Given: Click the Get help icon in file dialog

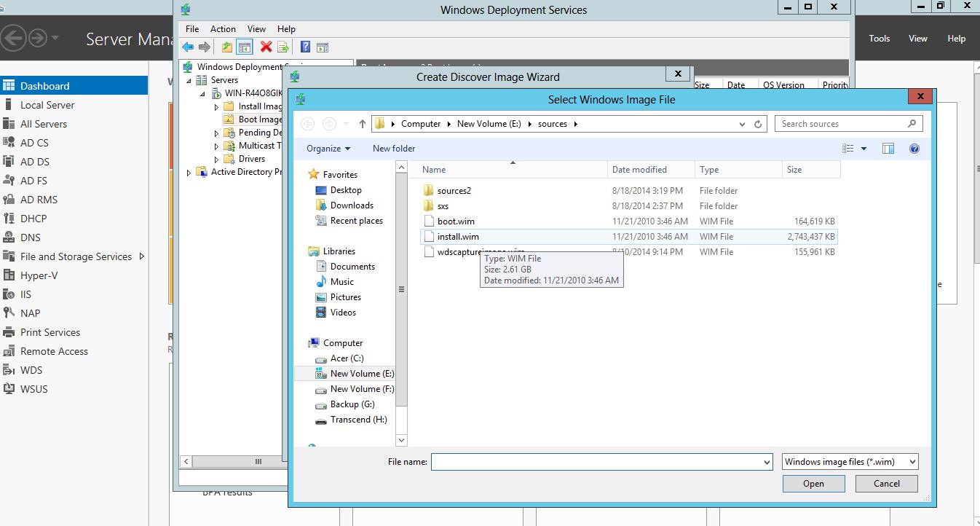Looking at the screenshot, I should (914, 149).
